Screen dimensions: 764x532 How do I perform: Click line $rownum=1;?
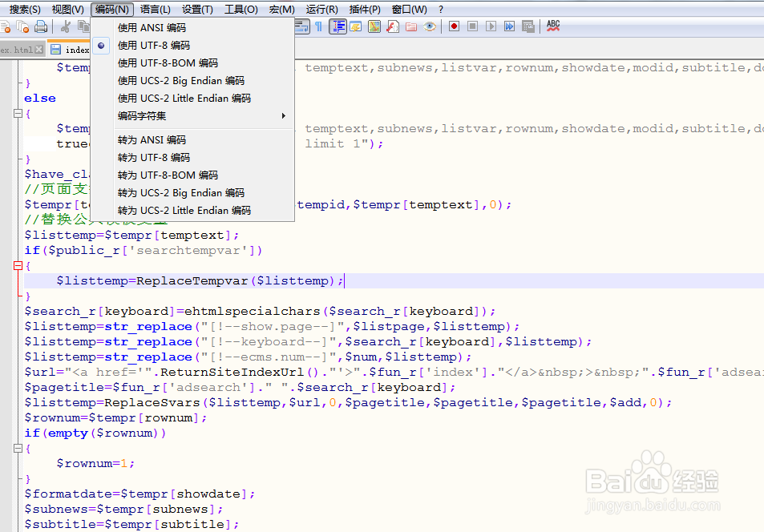[x=95, y=463]
